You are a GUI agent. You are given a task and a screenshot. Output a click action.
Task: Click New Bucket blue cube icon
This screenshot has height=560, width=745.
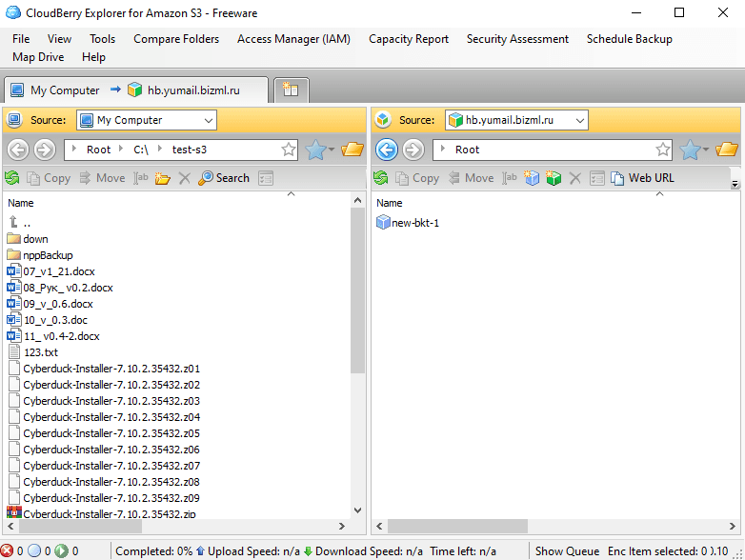tap(532, 178)
